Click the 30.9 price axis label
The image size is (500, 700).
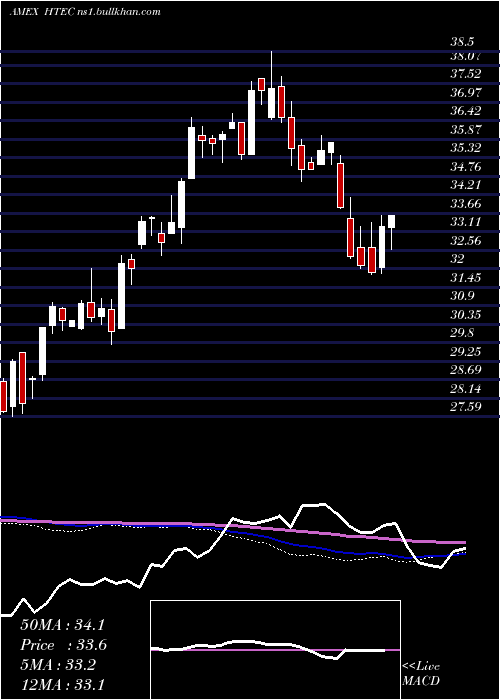click(462, 296)
